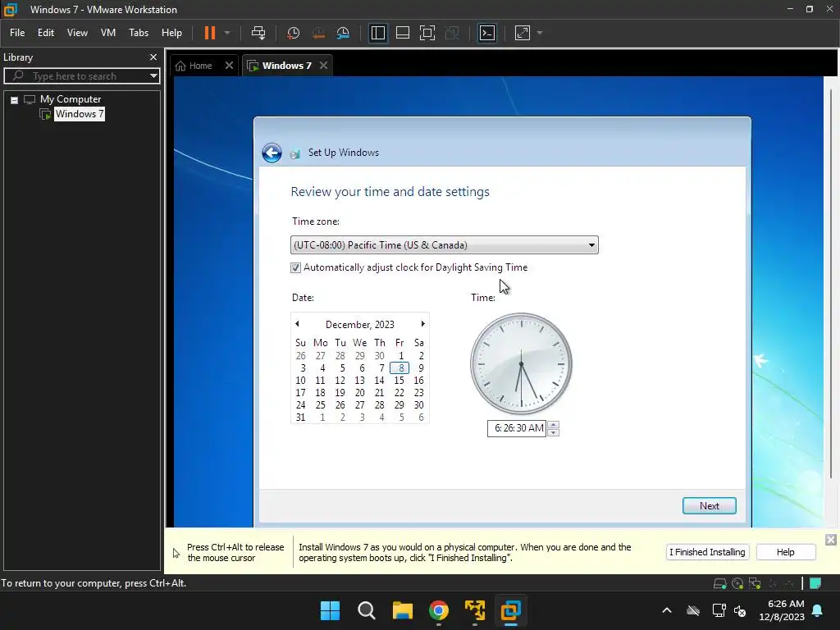840x630 pixels.
Task: Select December 15 in the calendar
Action: coord(399,381)
